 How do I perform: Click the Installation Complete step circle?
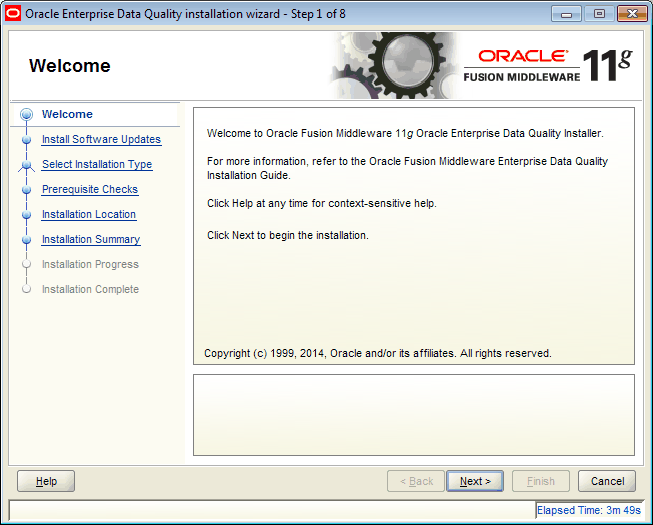click(26, 289)
